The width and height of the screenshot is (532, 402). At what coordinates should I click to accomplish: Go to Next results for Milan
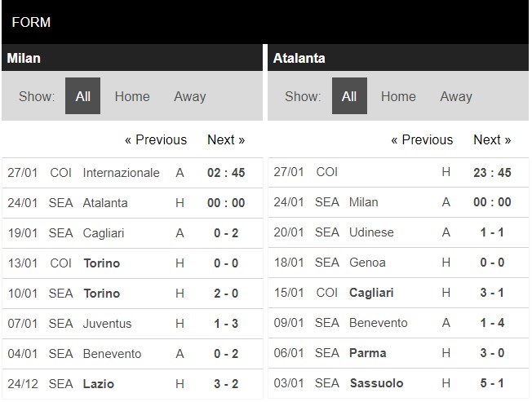pyautogui.click(x=226, y=139)
